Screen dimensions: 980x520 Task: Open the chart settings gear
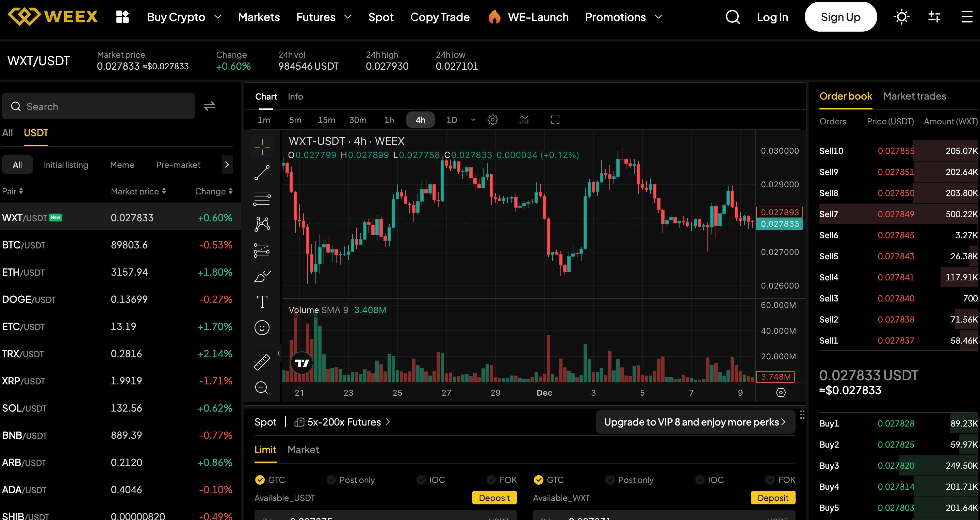[492, 119]
